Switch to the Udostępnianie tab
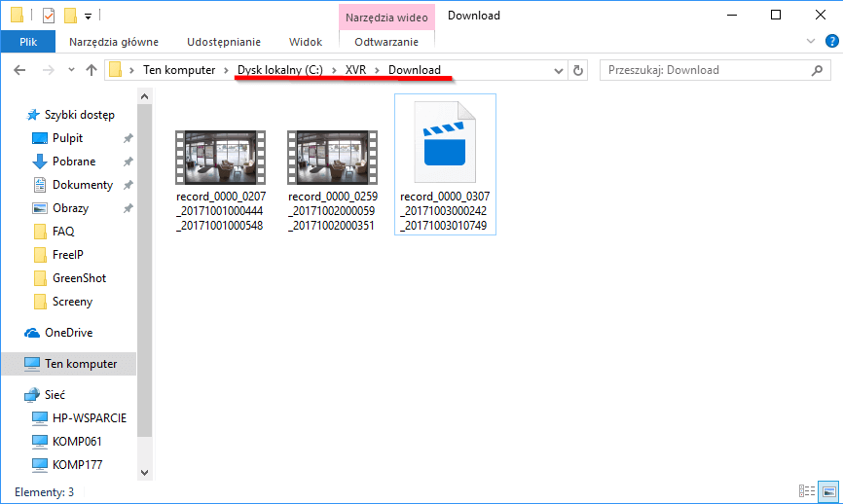843x504 pixels. pos(224,42)
